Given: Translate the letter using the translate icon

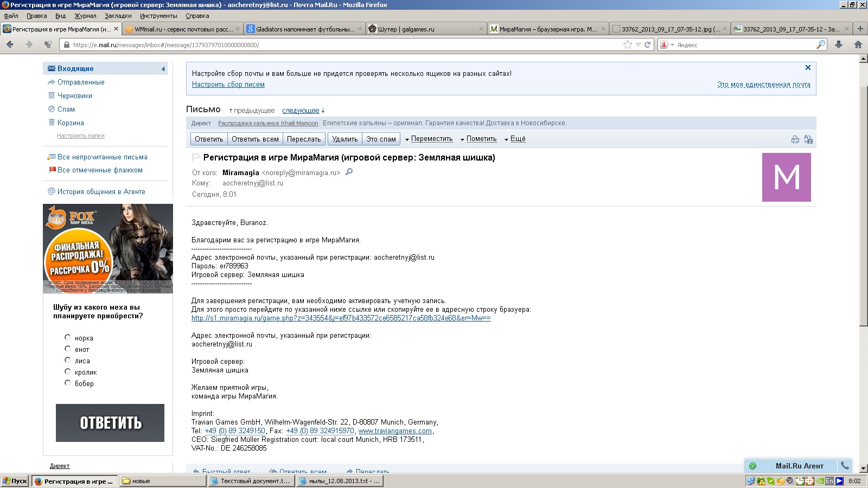Looking at the screenshot, I should (x=808, y=139).
